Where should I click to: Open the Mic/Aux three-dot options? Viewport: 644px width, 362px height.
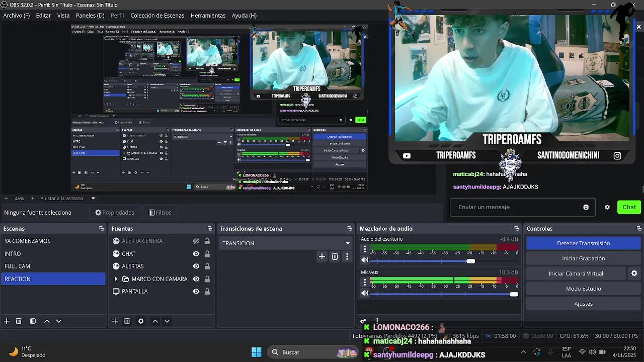pyautogui.click(x=365, y=283)
